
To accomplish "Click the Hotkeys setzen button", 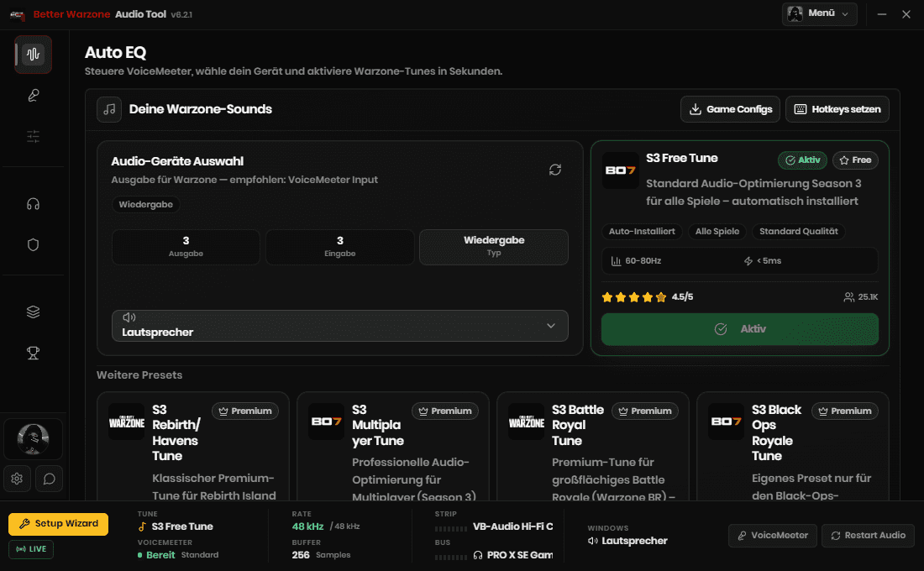I will click(x=837, y=109).
